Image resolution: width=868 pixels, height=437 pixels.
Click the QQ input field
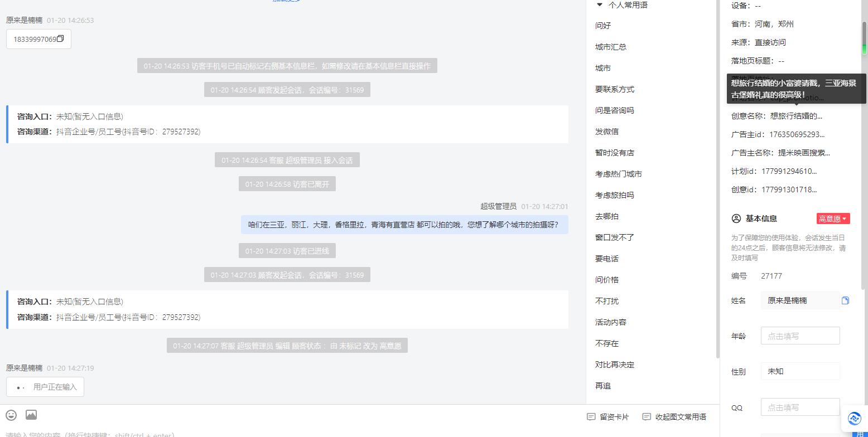point(800,407)
